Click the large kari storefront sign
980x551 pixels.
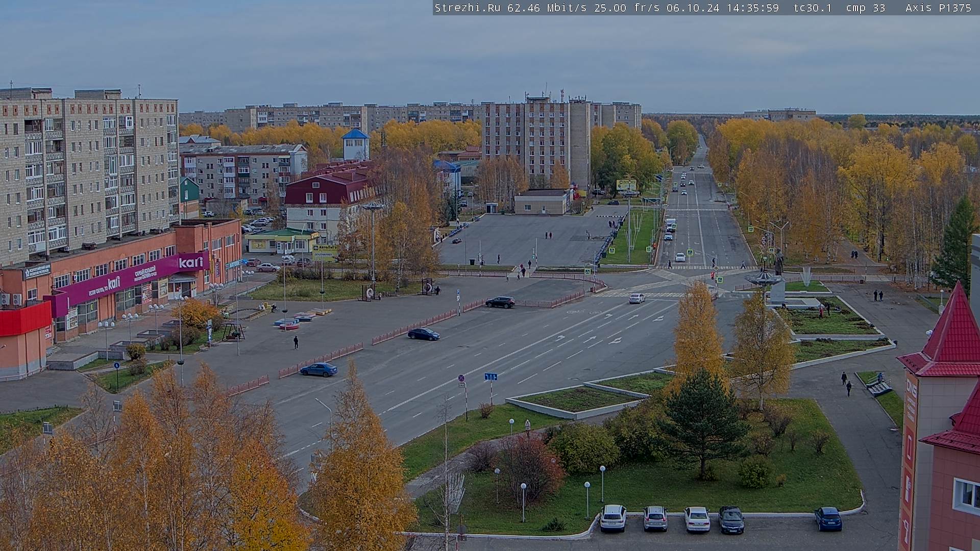click(x=191, y=263)
